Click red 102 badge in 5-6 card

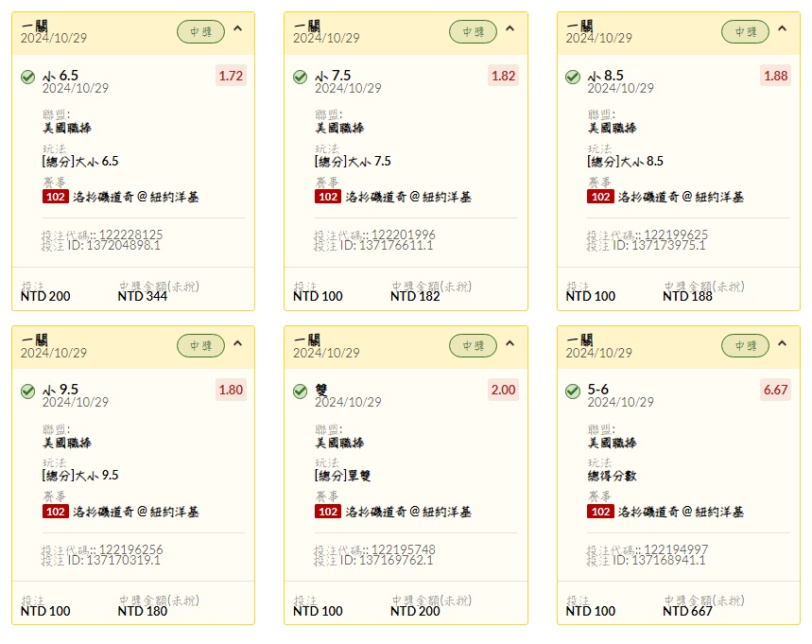600,512
